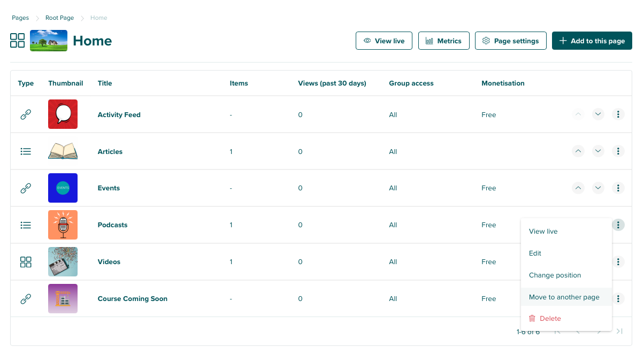The image size is (644, 347).
Task: Click the link-type icon next to Course Coming Soon
Action: (x=26, y=298)
